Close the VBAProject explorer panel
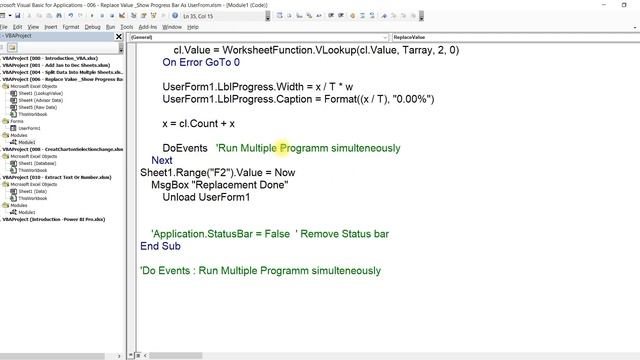 point(119,36)
